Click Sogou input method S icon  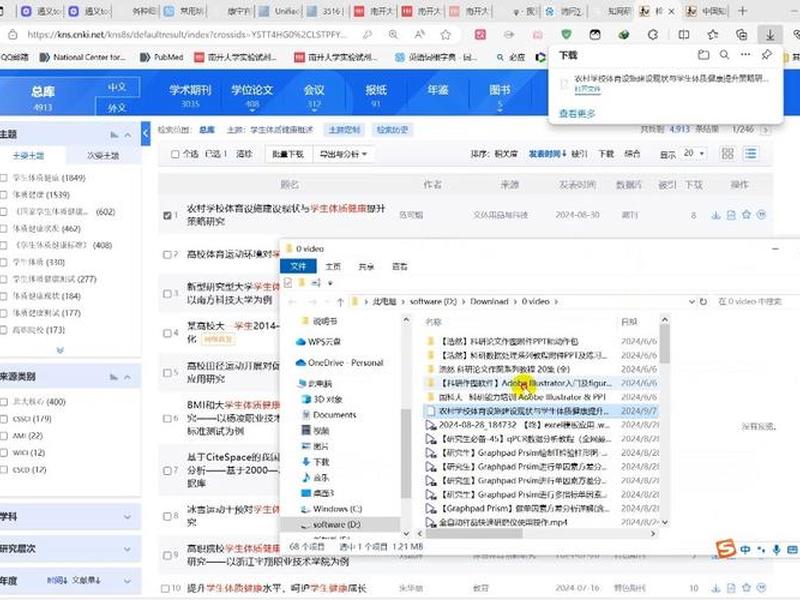(x=726, y=549)
